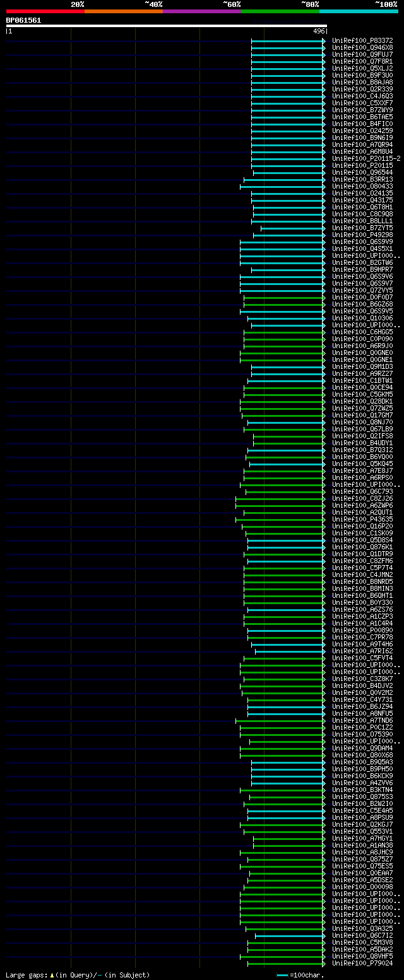
Task: Select the UniRef100_P00890 label
Action: pos(362,631)
